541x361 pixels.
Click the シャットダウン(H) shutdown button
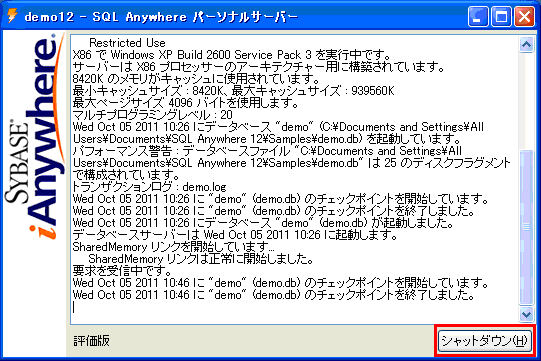485,341
